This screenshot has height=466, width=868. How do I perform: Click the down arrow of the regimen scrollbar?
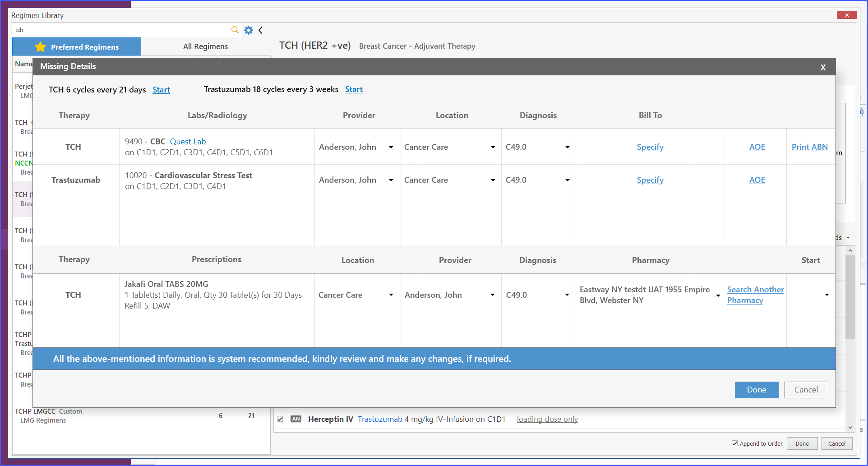point(850,428)
